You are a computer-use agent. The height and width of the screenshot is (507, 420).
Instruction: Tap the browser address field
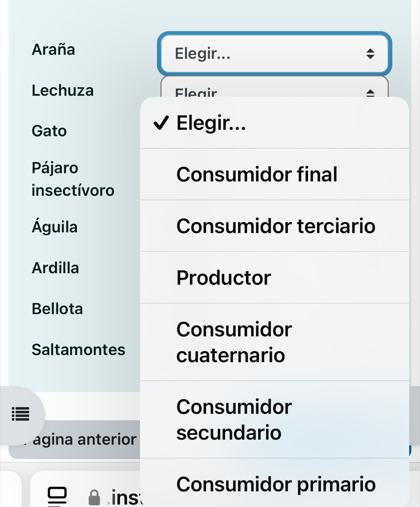(86, 489)
